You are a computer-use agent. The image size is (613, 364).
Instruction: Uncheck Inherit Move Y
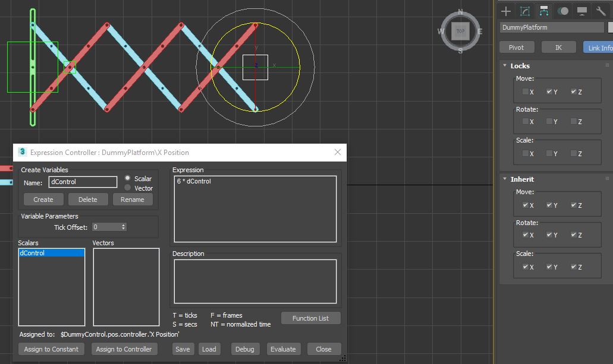pos(549,205)
